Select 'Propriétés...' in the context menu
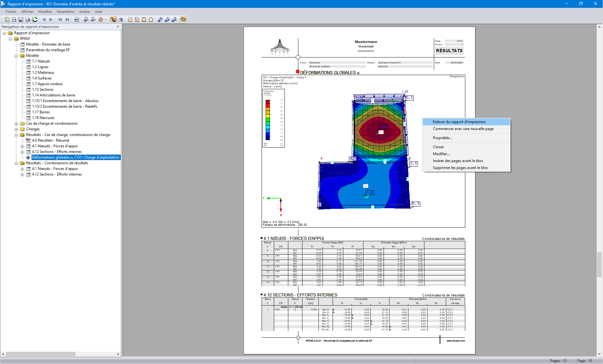Screen dimensions: 603x364 click(442, 138)
